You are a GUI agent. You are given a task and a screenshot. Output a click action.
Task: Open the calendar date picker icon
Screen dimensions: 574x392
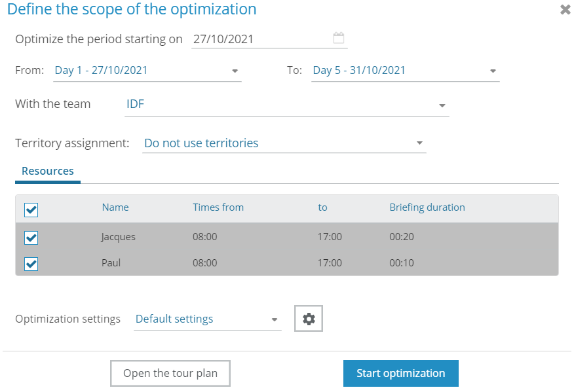[339, 38]
